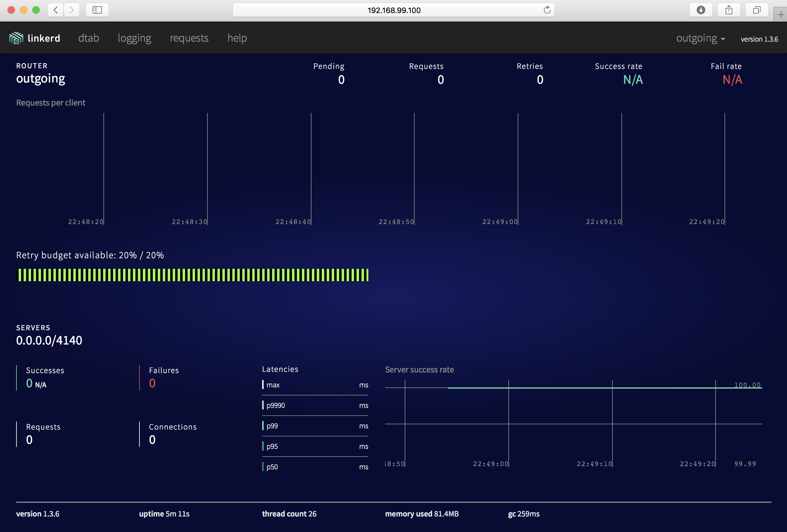This screenshot has width=787, height=532.
Task: Open a new tab with plus button
Action: point(780,15)
